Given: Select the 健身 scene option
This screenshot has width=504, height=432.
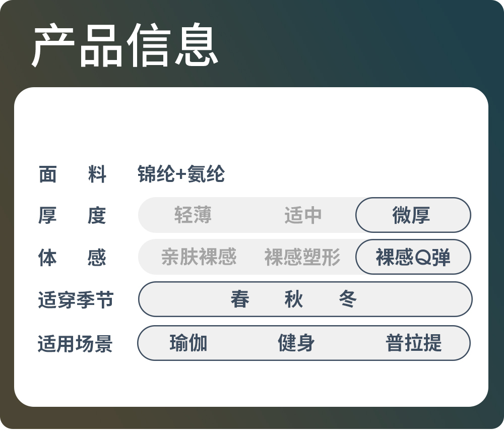Looking at the screenshot, I should point(296,343).
